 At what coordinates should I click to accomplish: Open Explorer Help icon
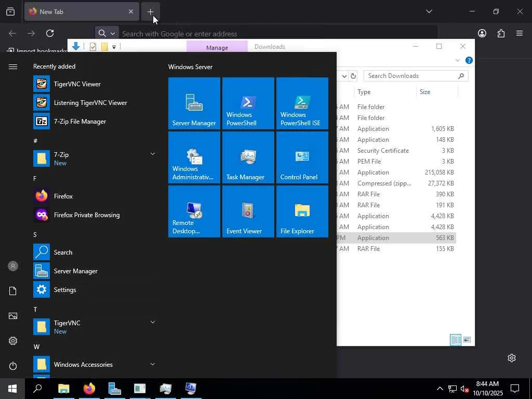pos(469,60)
